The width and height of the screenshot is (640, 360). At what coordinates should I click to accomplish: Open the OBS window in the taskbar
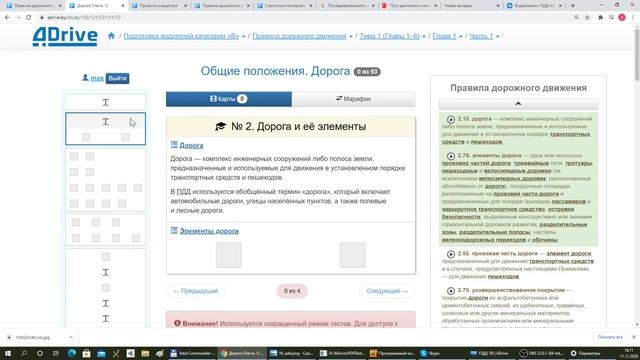[541, 353]
